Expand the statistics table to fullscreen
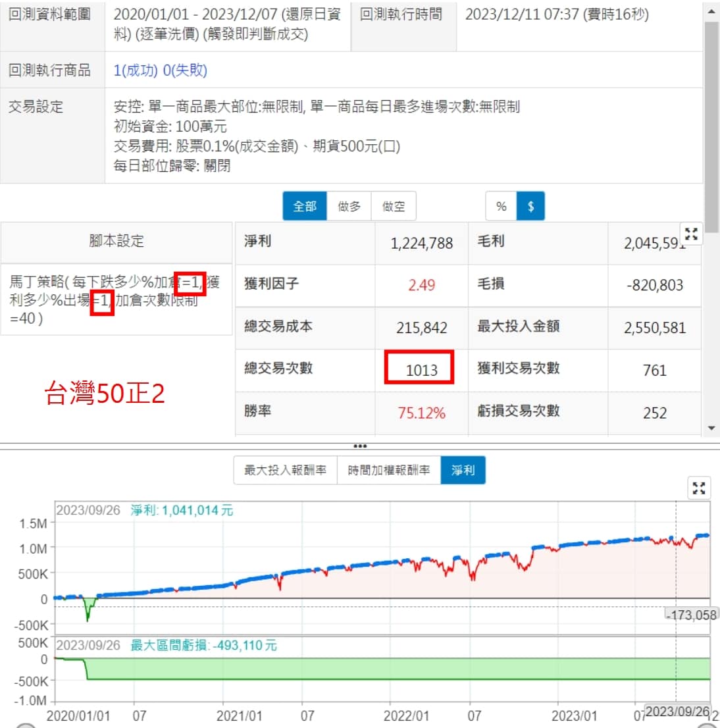Image resolution: width=720 pixels, height=728 pixels. (x=691, y=234)
